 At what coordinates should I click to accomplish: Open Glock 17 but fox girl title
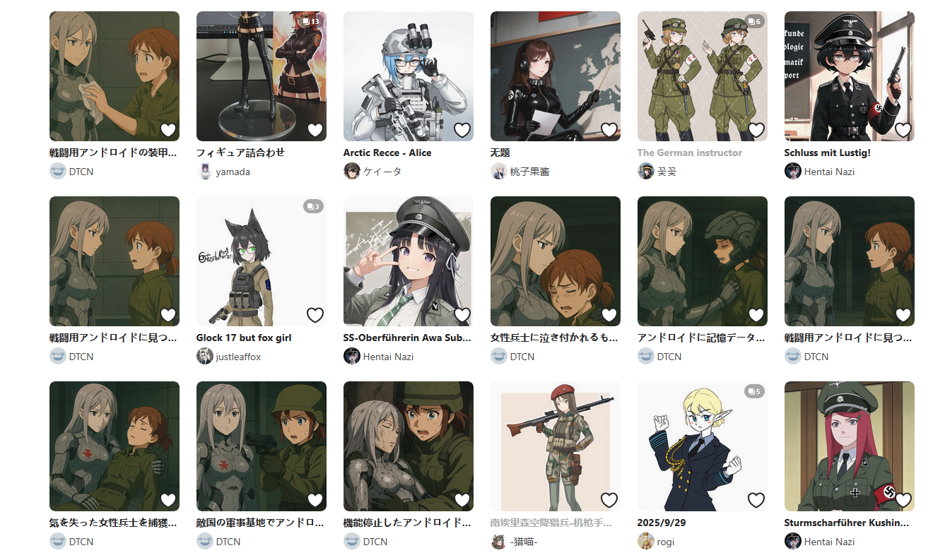pyautogui.click(x=244, y=338)
